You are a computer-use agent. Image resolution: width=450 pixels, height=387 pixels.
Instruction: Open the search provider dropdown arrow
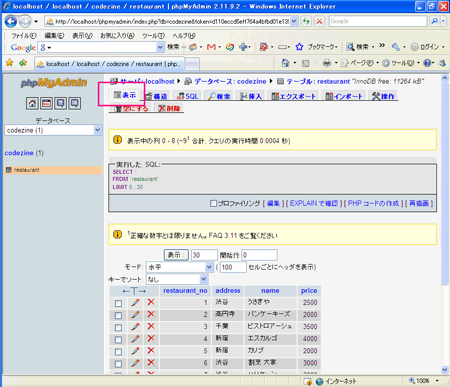[443, 21]
